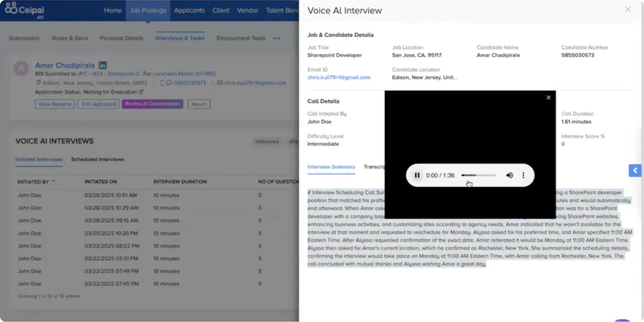Pause the audio playback
The image size is (644, 322).
pyautogui.click(x=417, y=175)
